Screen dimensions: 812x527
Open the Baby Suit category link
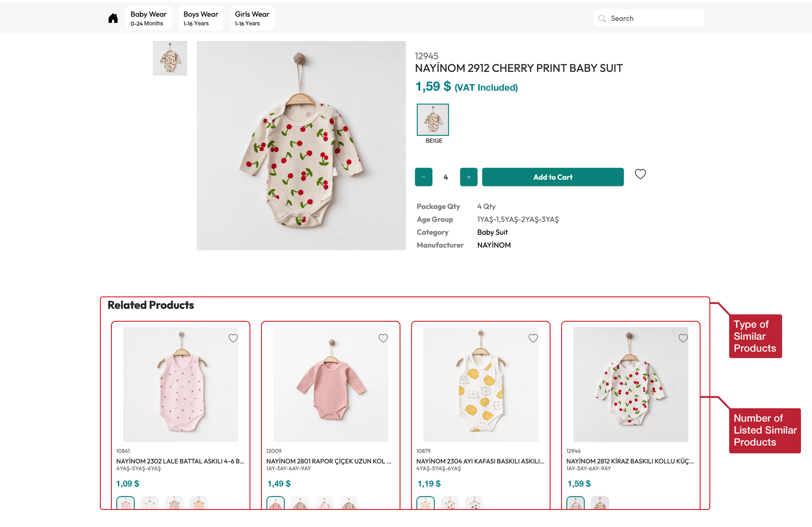[x=492, y=232]
